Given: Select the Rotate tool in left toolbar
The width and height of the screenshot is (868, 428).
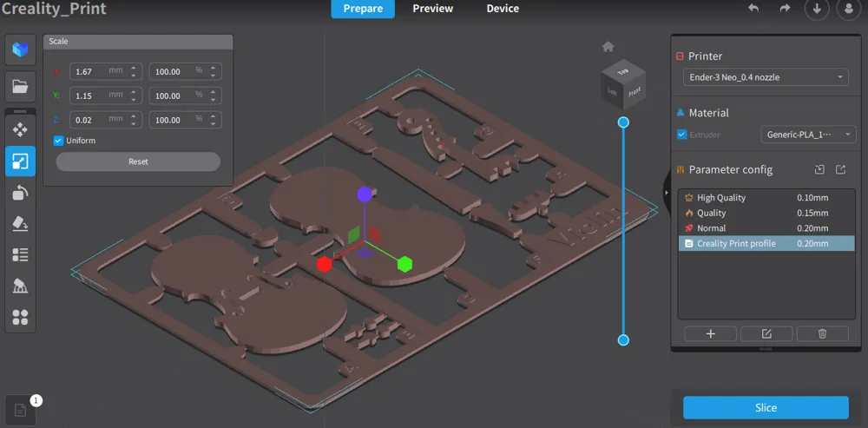Looking at the screenshot, I should click(x=20, y=193).
